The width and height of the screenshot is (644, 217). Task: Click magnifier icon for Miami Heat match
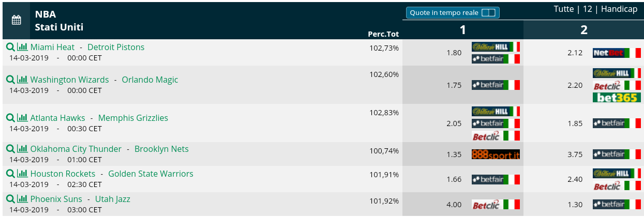click(x=10, y=47)
